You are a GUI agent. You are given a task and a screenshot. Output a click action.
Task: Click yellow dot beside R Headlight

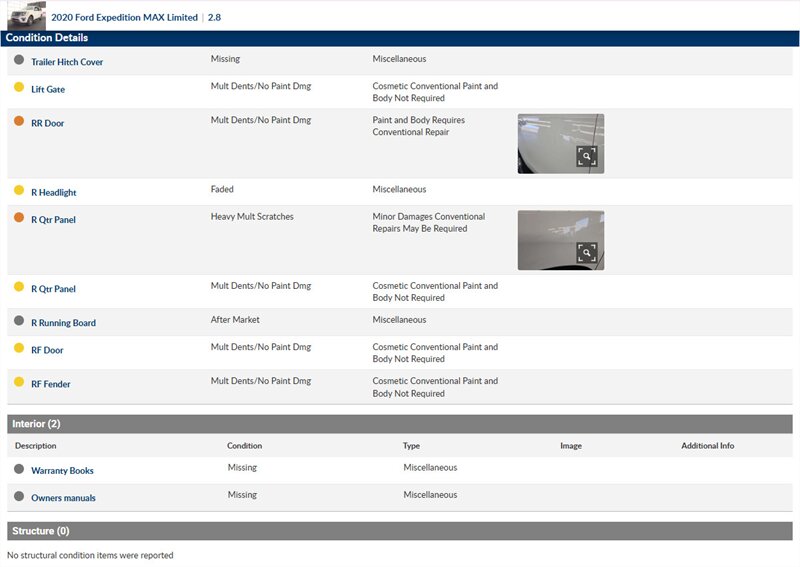(x=19, y=190)
